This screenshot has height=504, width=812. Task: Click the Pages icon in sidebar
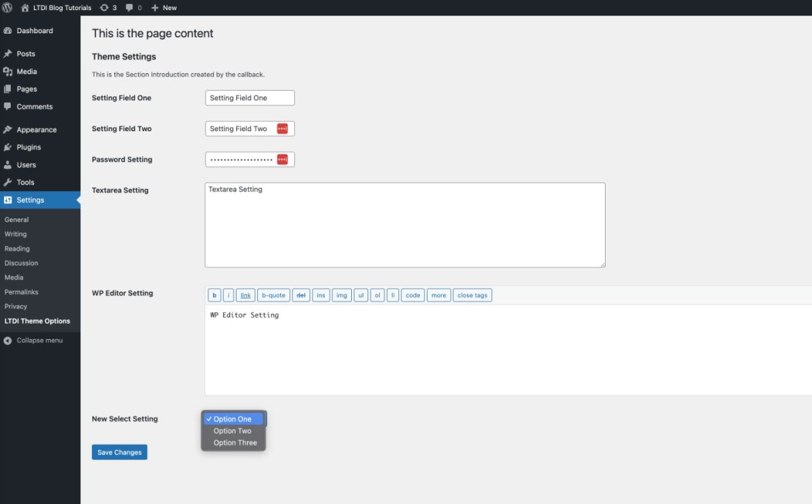(x=8, y=89)
